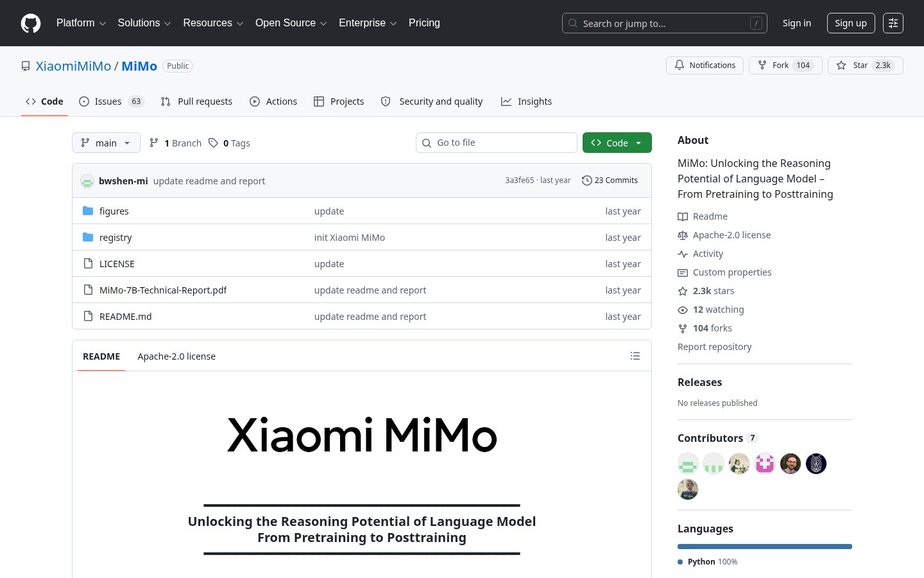Expand the Platform menu
The width and height of the screenshot is (924, 578).
tap(81, 23)
